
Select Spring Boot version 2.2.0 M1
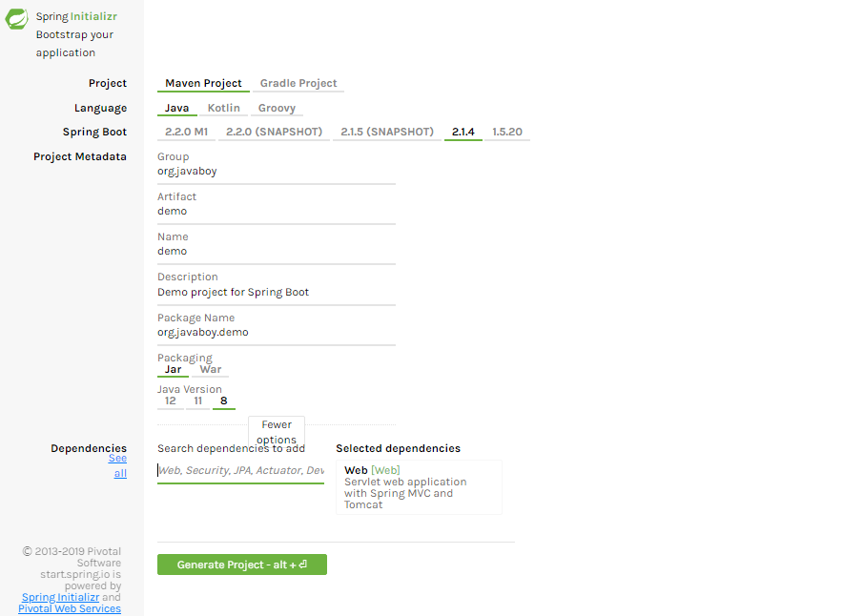tap(186, 132)
